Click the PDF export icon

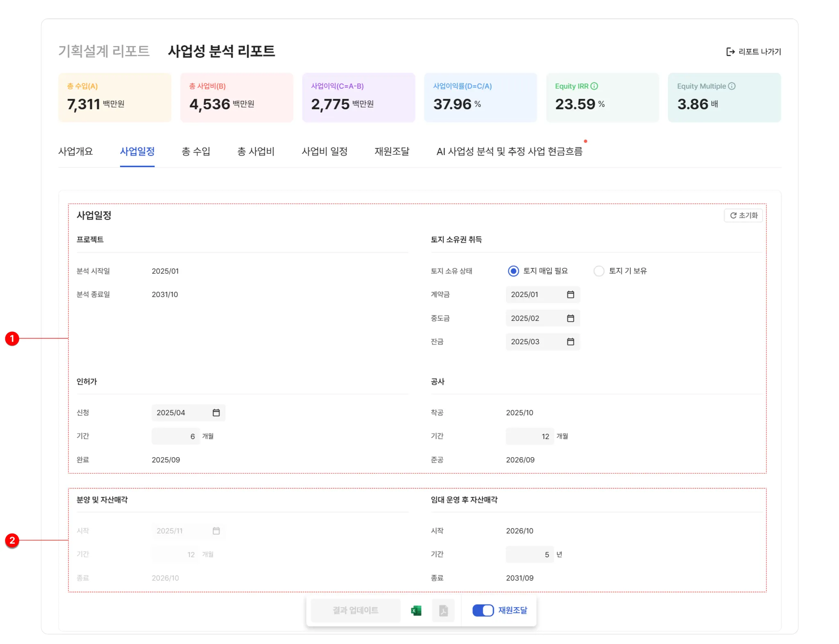pos(443,610)
